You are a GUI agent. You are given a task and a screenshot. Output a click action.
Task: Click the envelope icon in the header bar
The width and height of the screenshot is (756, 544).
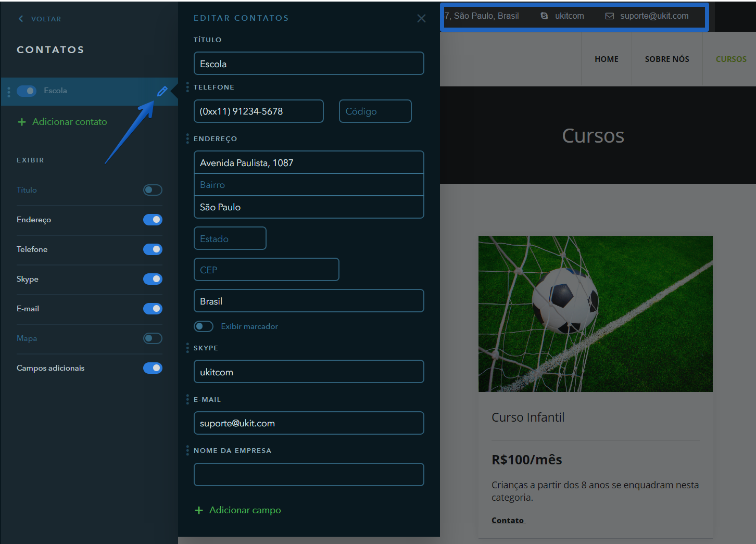[x=609, y=16]
